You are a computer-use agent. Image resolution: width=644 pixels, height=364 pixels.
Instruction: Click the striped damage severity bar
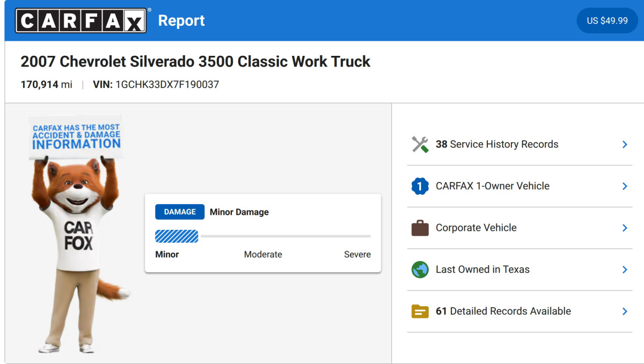click(x=177, y=236)
